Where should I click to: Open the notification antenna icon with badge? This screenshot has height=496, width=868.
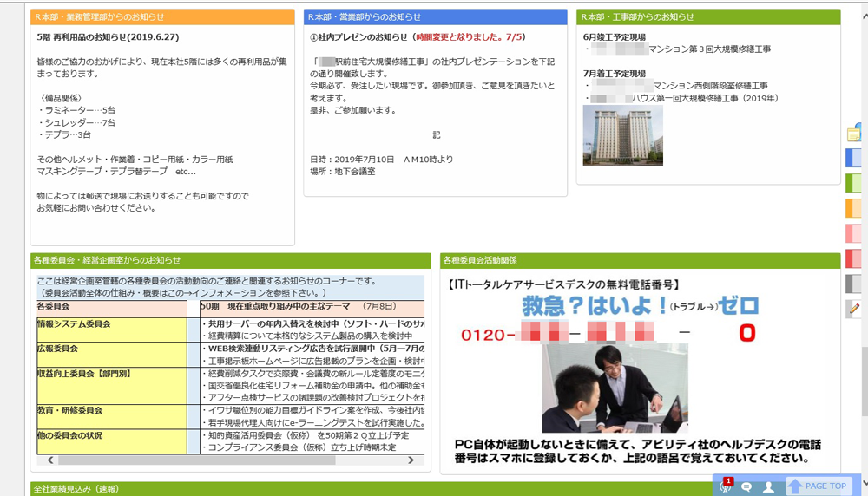[x=726, y=486]
